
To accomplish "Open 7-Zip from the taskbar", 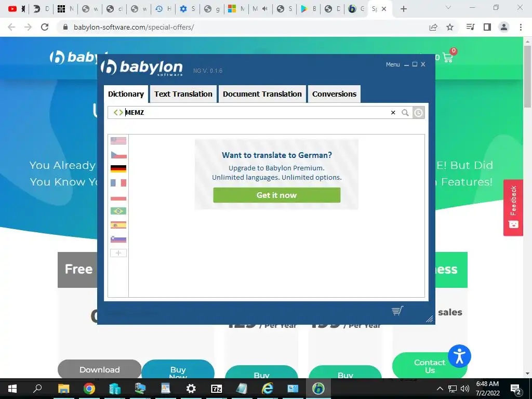I will pos(216,389).
